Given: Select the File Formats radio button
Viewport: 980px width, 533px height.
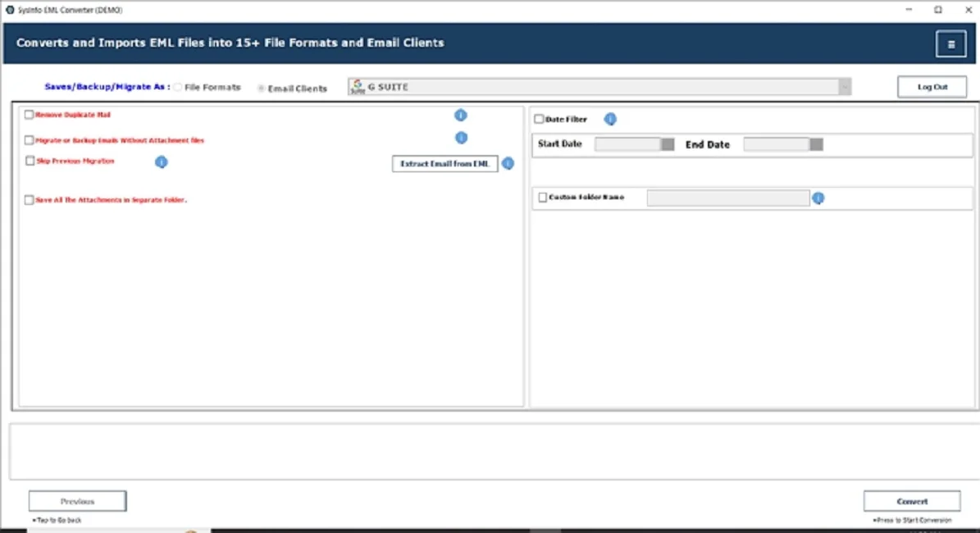Looking at the screenshot, I should tap(178, 88).
